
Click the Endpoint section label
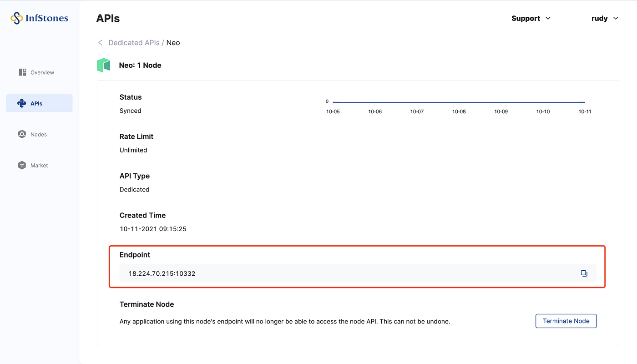tap(135, 255)
